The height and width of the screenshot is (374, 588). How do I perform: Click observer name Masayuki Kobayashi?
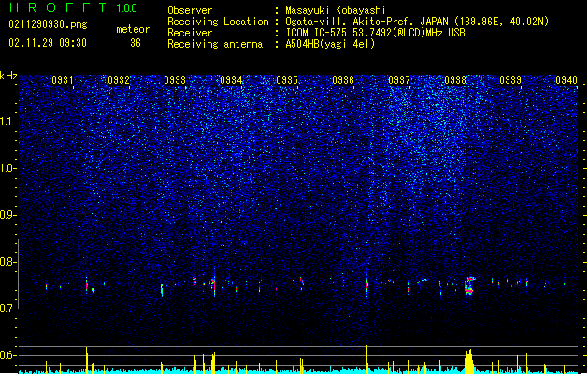point(336,10)
